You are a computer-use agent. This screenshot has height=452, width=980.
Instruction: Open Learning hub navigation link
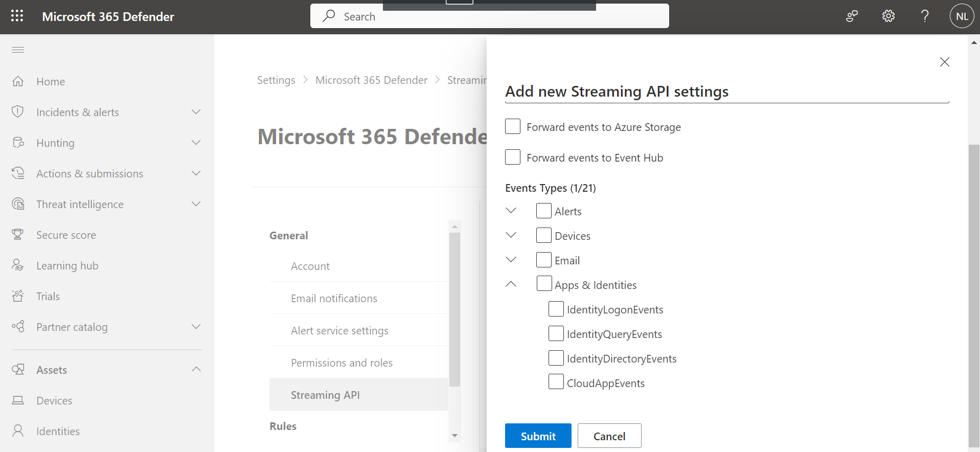click(x=67, y=266)
